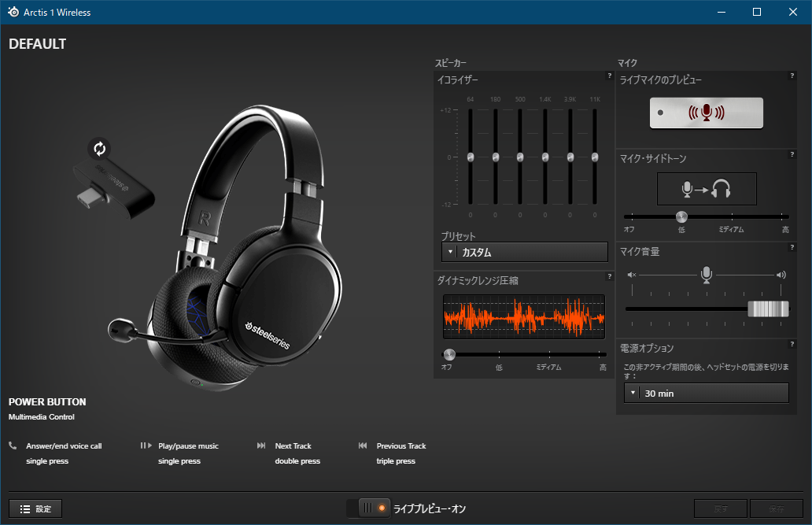Click the オフ label under sidetone slider
This screenshot has height=525, width=812.
pos(629,229)
